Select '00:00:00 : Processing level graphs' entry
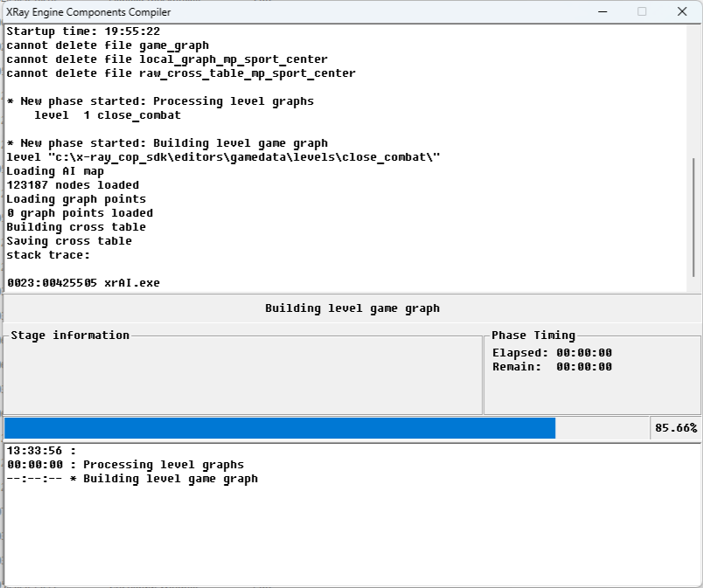 [125, 465]
